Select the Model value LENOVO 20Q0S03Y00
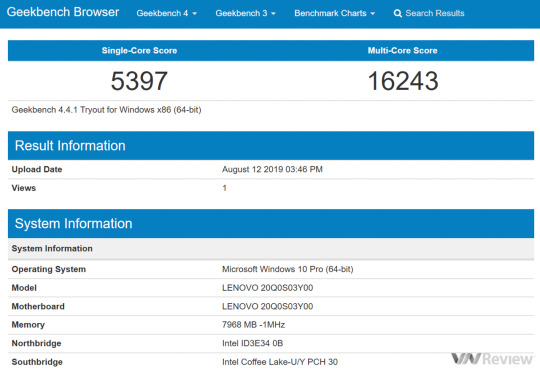This screenshot has width=540, height=369. tap(268, 288)
